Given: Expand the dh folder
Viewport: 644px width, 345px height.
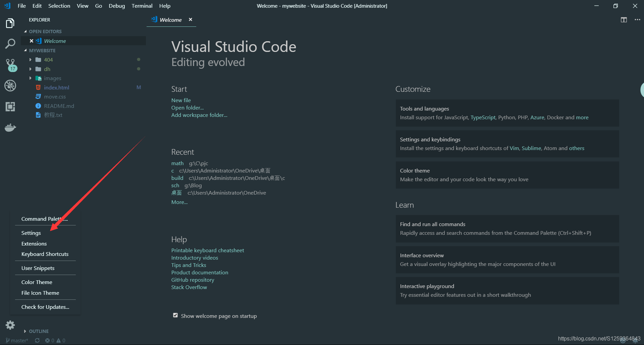Looking at the screenshot, I should (30, 69).
